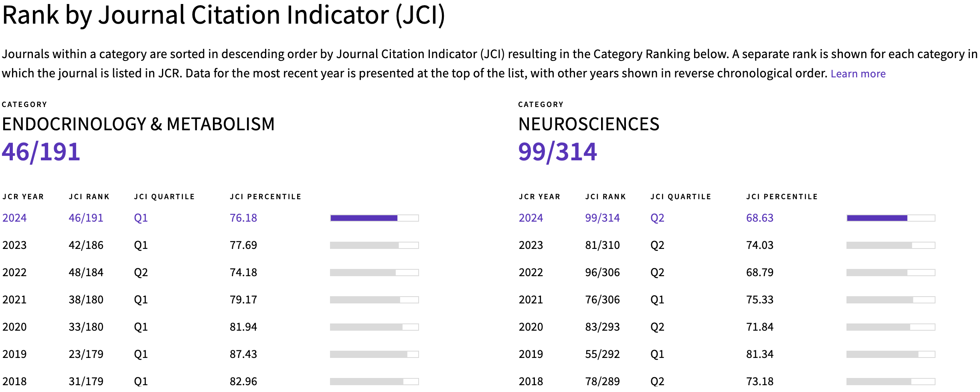
Task: Click Q1 quartile for Endocrinology 2024
Action: pos(141,218)
